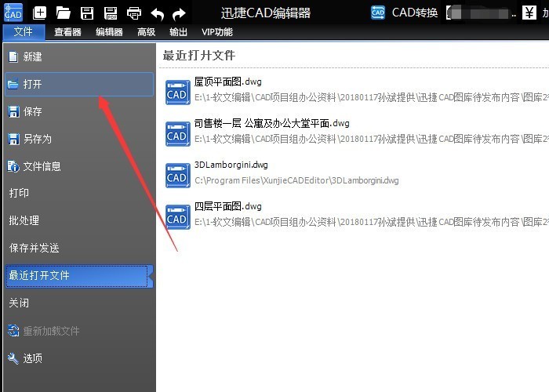The width and height of the screenshot is (549, 392).
Task: Open 选项 settings in the file menu
Action: tap(79, 358)
